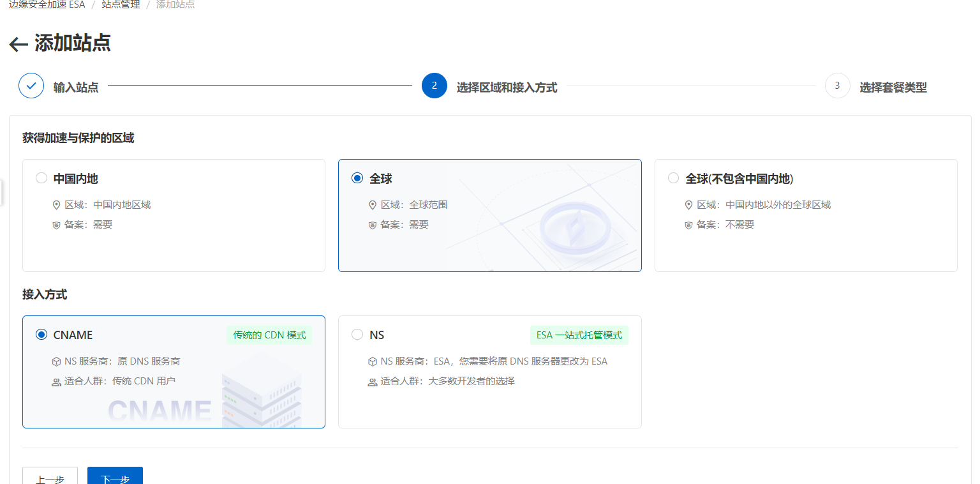Viewport: 980px width, 484px height.
Task: Click the 选择套餐类型 step label
Action: click(x=893, y=86)
